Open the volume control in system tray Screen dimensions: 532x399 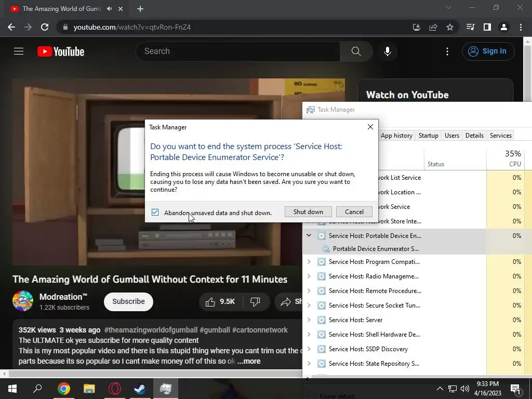click(465, 389)
